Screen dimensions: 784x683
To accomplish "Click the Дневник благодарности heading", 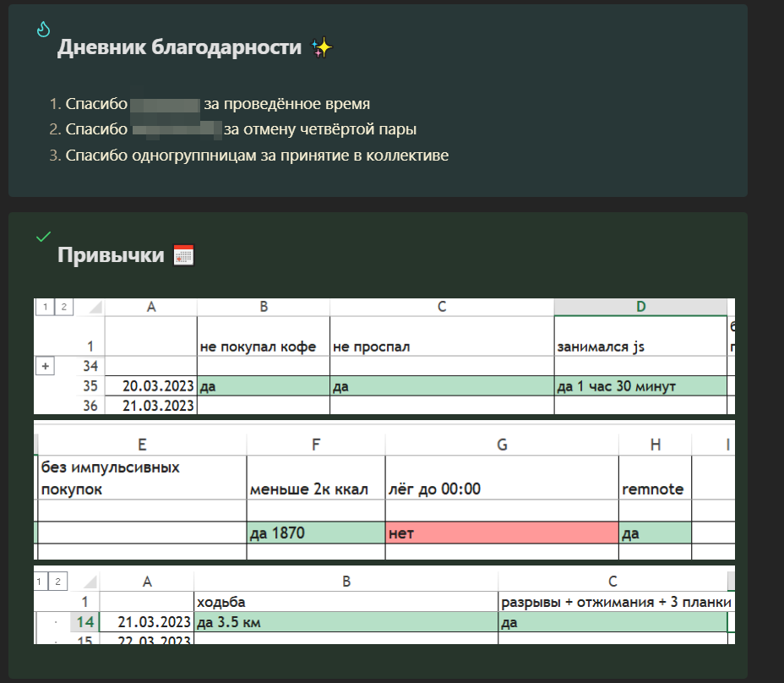I will pos(179,47).
